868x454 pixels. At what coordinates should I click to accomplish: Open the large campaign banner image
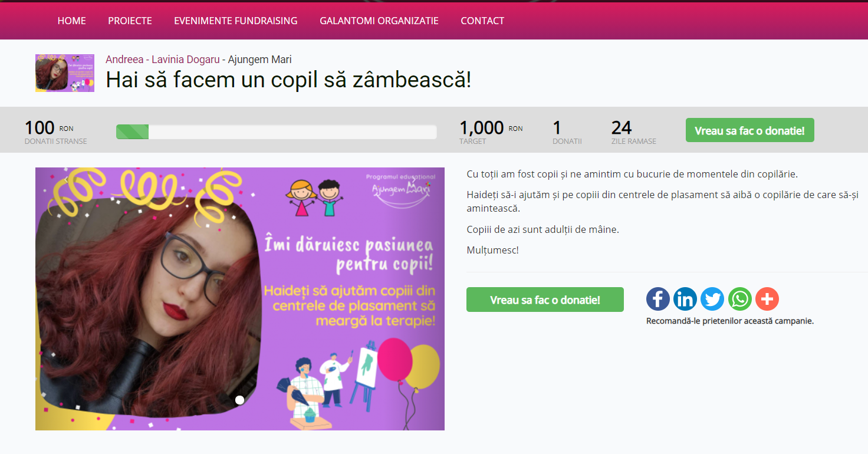click(x=240, y=299)
